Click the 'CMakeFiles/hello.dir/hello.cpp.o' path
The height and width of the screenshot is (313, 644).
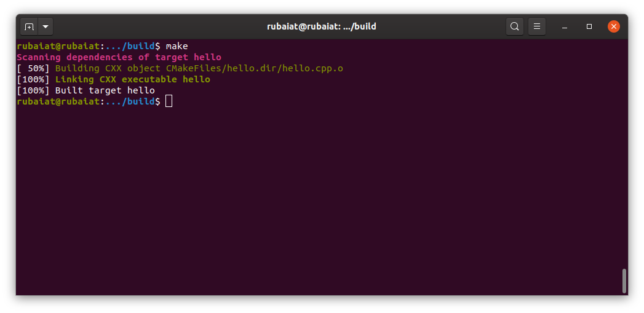point(254,68)
